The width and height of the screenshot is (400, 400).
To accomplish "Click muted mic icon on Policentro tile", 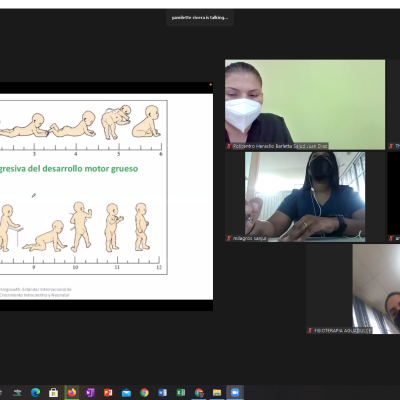I will (x=229, y=146).
